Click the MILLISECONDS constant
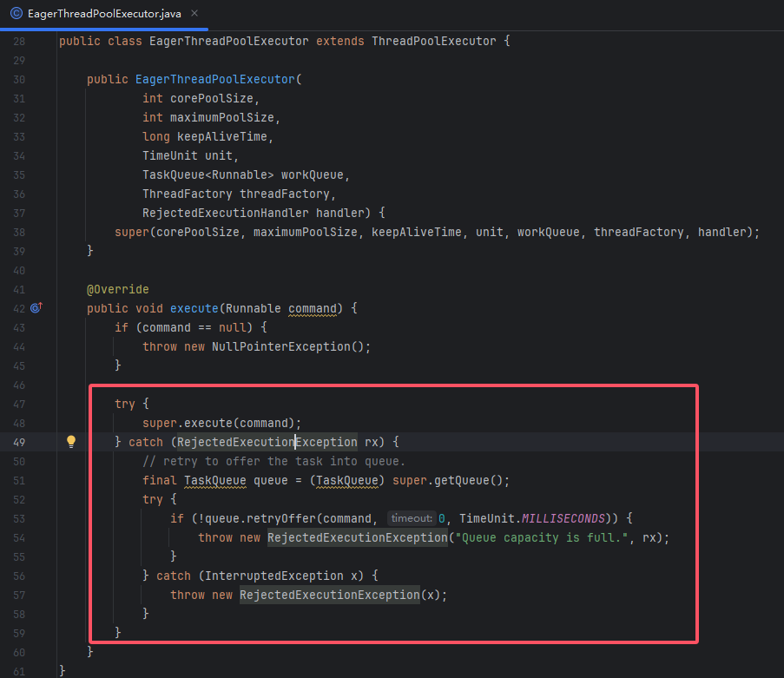784x678 pixels. pyautogui.click(x=563, y=518)
